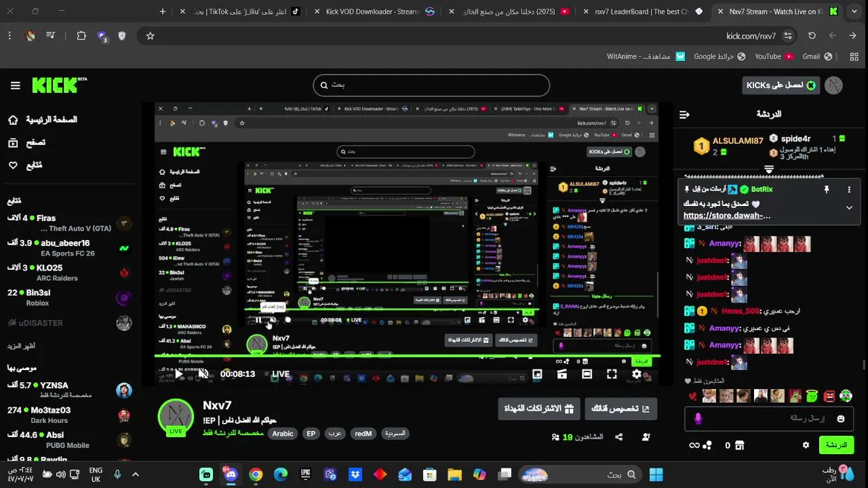Open abu_abeer16 channel in sidebar

pyautogui.click(x=68, y=248)
